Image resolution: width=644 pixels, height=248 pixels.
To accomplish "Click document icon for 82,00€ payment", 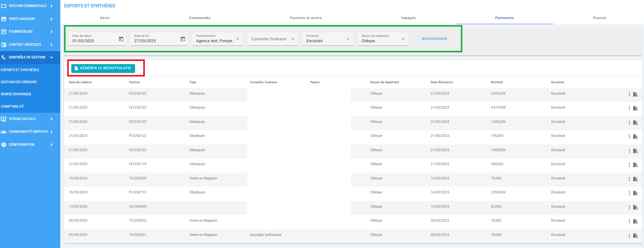I will 635,207.
